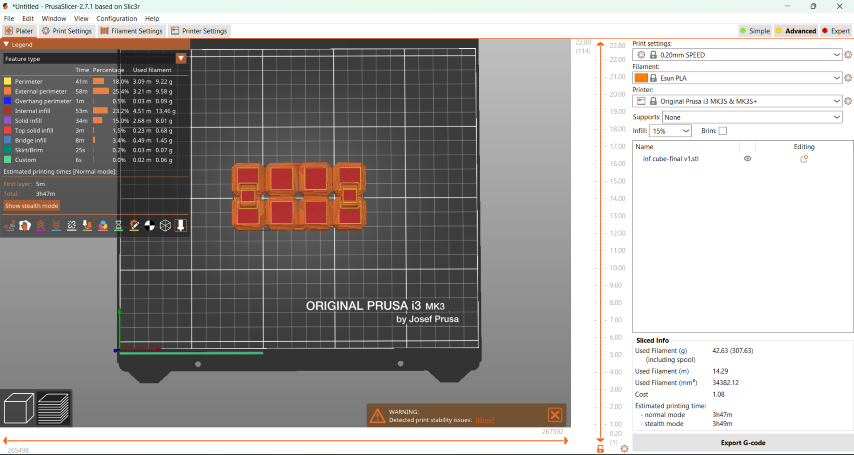Open the More link in warning
This screenshot has width=854, height=455.
484,420
